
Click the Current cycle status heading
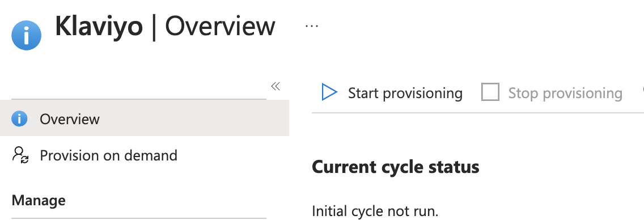pyautogui.click(x=396, y=167)
